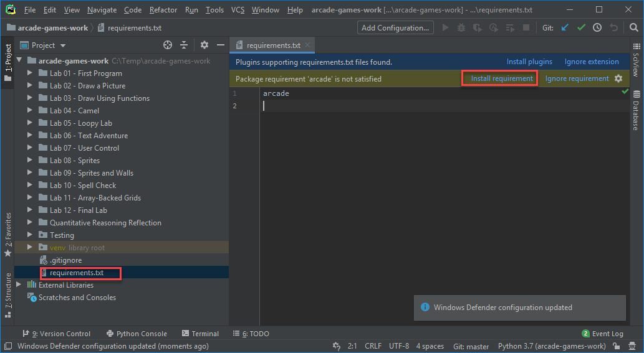Click the Stop square icon in toolbar
644x353 pixels.
tap(526, 28)
